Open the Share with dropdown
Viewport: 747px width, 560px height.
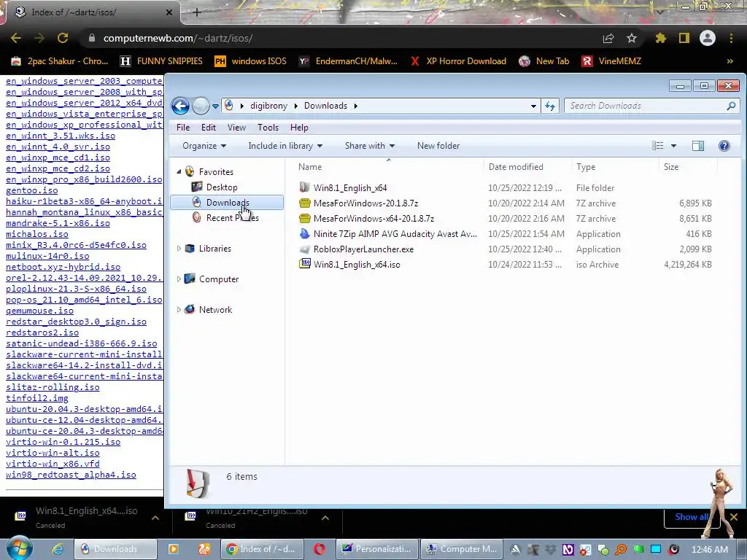[370, 146]
